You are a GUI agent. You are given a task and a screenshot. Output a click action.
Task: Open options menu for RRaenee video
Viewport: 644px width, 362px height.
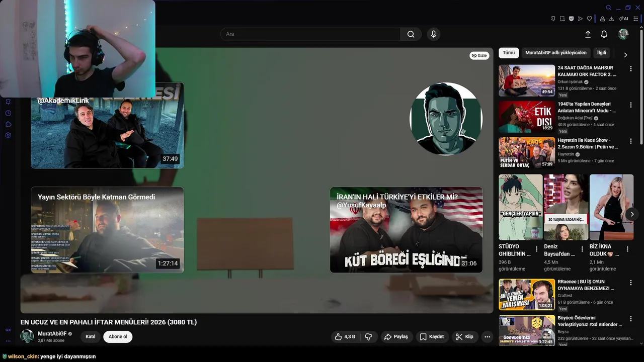(630, 283)
